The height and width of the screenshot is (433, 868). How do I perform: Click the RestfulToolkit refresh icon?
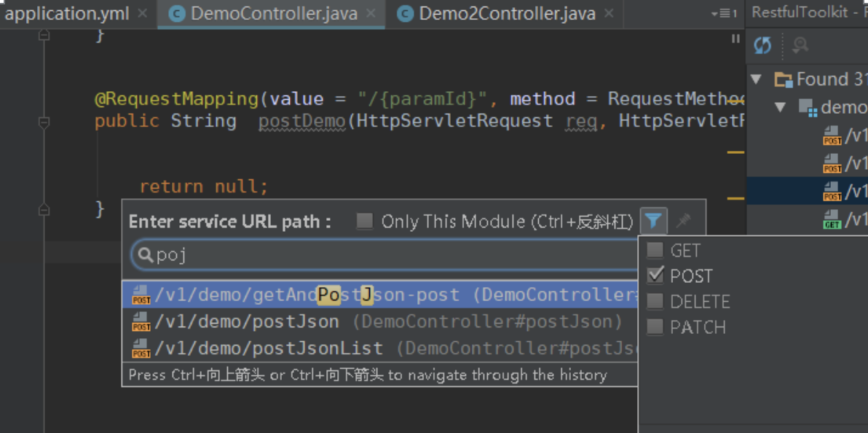pyautogui.click(x=763, y=45)
